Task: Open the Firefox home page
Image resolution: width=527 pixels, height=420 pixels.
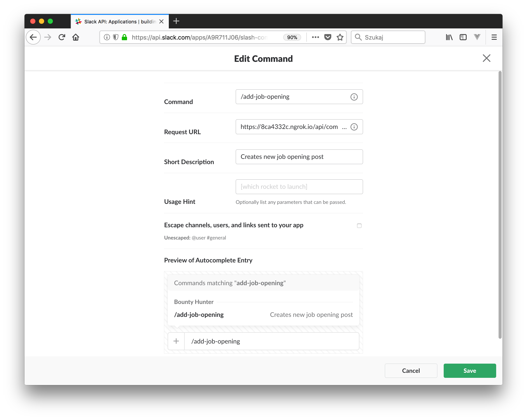Action: [x=76, y=37]
